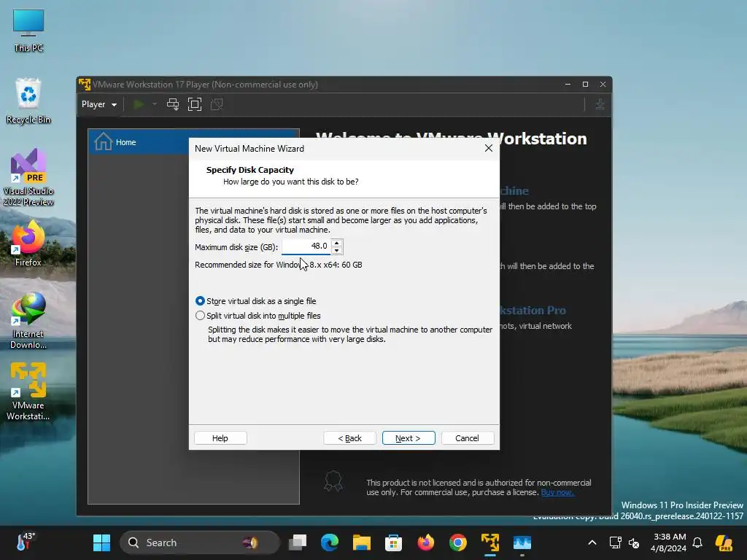Click the Maximum disk size input field
The image size is (747, 560).
(306, 246)
